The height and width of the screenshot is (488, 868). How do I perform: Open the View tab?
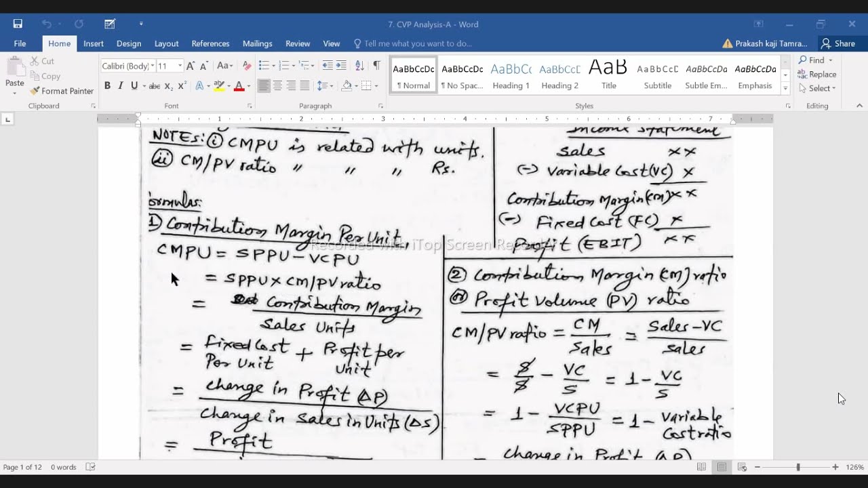332,43
